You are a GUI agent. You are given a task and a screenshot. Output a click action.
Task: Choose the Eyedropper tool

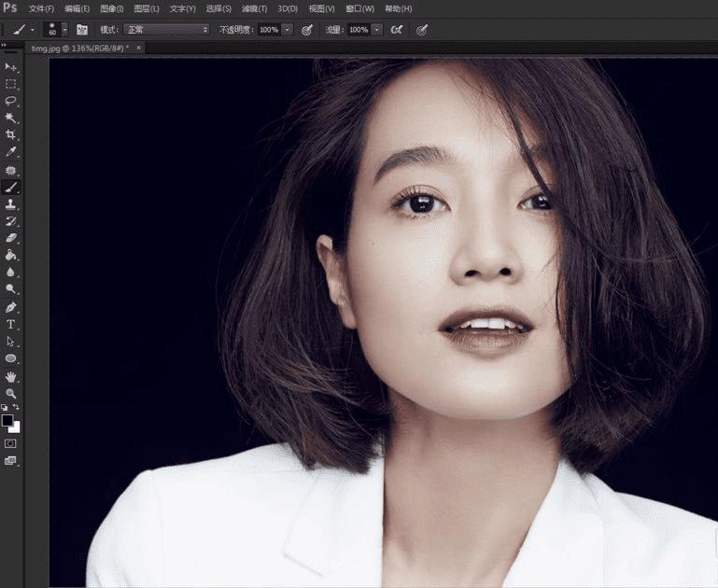click(x=11, y=152)
